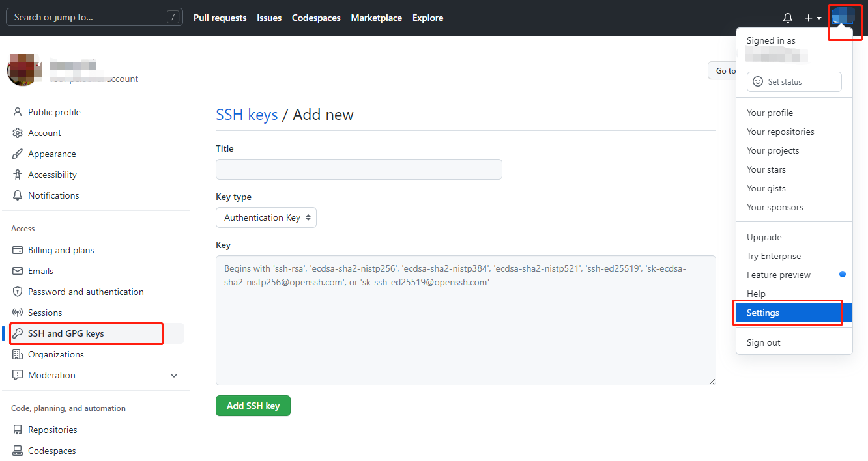Click the green Add SSH key button
868x461 pixels.
(253, 406)
